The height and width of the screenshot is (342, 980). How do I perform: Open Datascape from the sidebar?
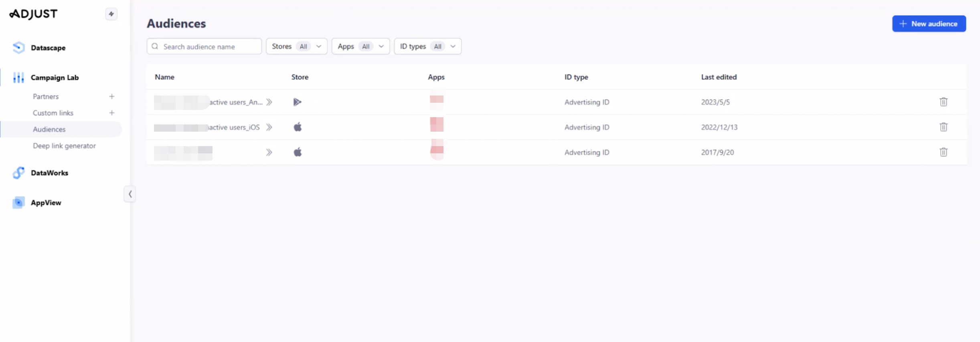[x=48, y=48]
